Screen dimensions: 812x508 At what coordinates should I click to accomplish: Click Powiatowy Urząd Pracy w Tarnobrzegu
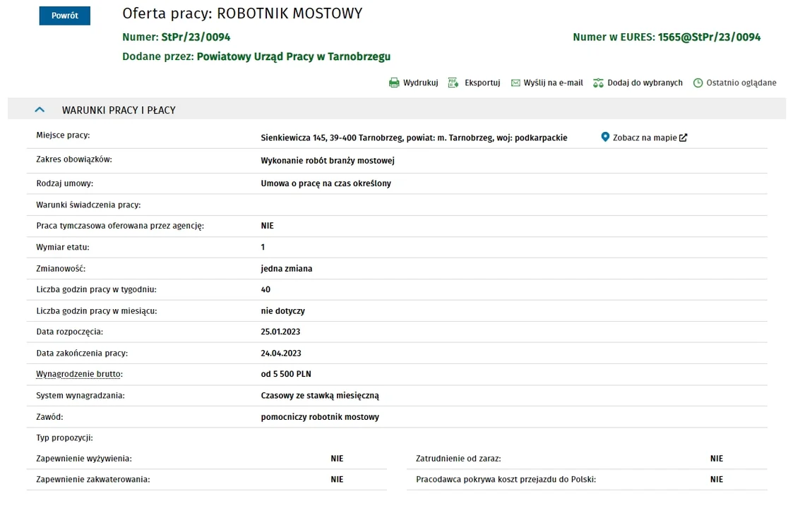click(x=294, y=56)
